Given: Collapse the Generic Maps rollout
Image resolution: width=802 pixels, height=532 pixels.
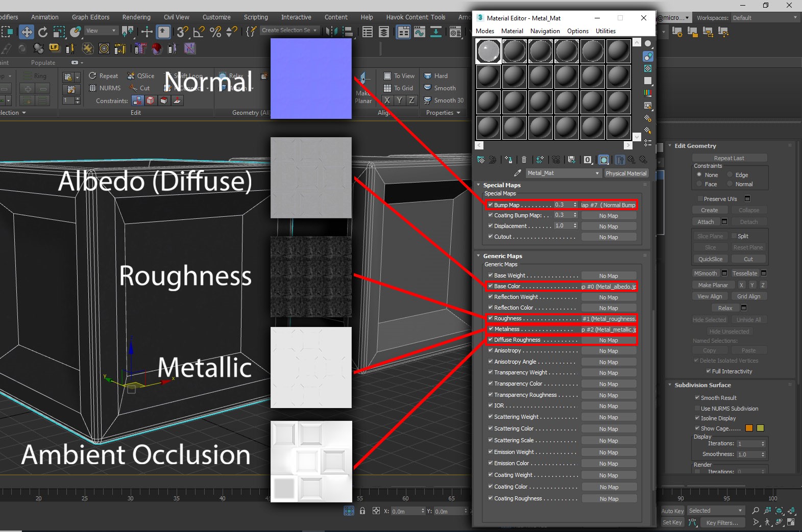Looking at the screenshot, I should [478, 256].
